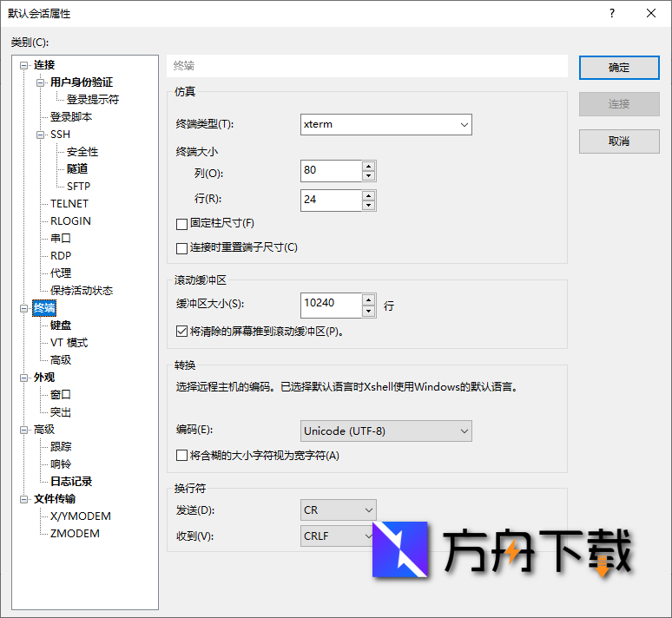Screen dimensions: 672x618
Task: Uncheck 将清除的屏幕推到滚动缓冲区 checkbox
Action: pyautogui.click(x=181, y=331)
